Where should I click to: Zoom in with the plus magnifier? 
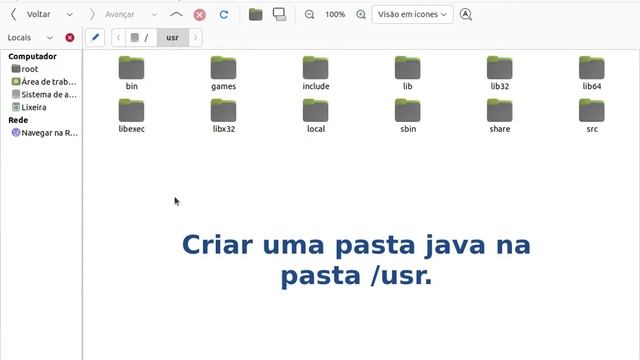pos(361,15)
